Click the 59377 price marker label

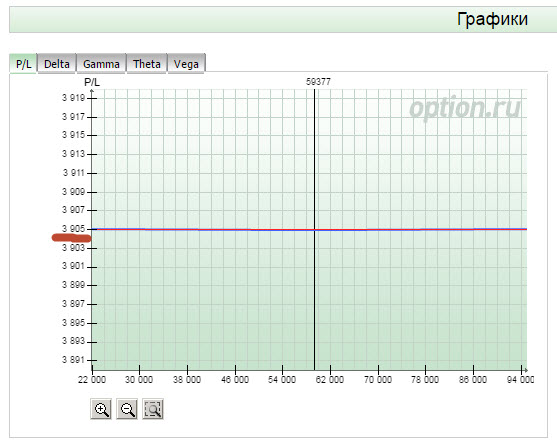[318, 82]
